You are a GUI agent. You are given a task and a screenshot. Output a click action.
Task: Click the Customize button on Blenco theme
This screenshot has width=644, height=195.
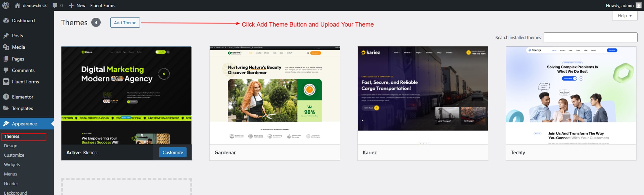click(173, 152)
